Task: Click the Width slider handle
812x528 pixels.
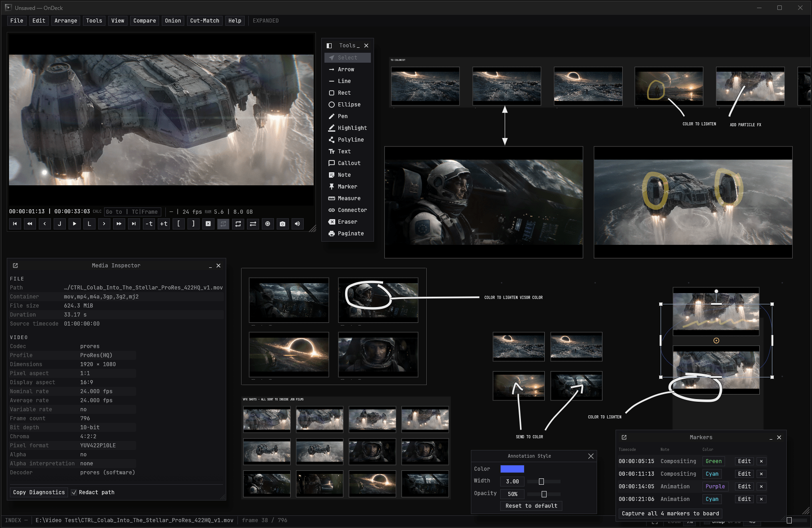Action: point(541,482)
